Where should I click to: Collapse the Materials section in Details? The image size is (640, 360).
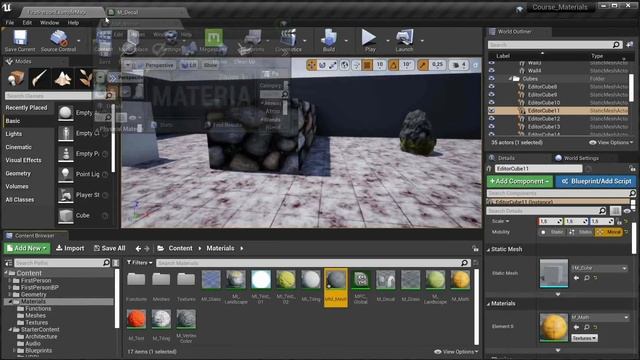(x=489, y=304)
